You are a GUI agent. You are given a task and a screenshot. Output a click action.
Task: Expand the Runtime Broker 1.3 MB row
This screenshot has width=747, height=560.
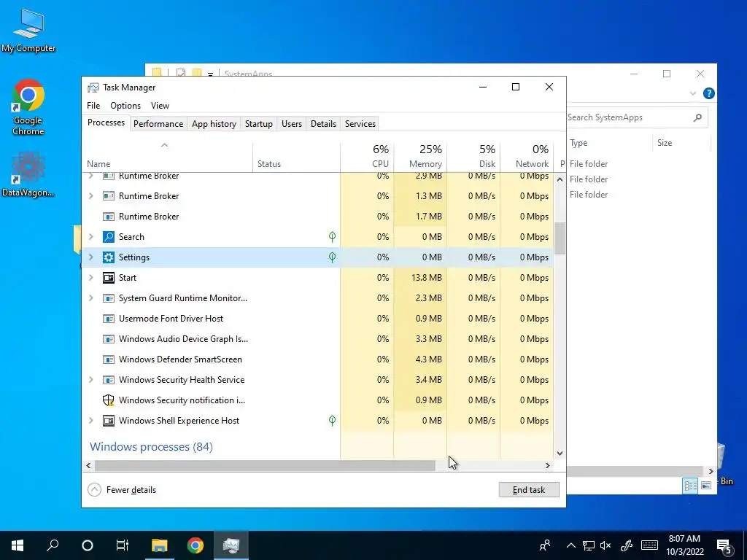click(x=91, y=195)
